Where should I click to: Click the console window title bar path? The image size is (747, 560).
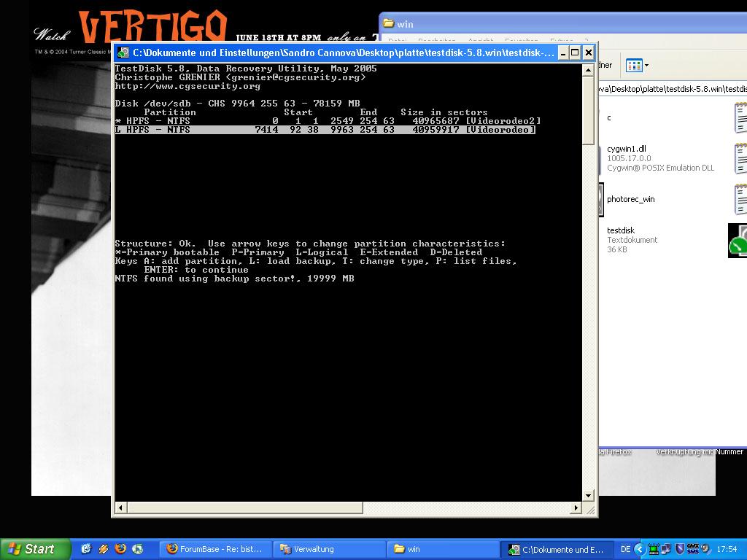coord(343,52)
